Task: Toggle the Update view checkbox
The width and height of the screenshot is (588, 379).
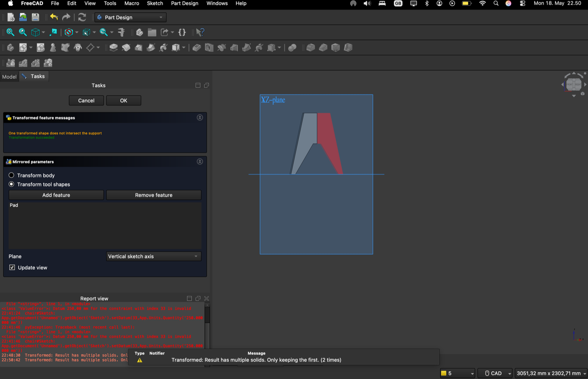Action: coord(12,268)
